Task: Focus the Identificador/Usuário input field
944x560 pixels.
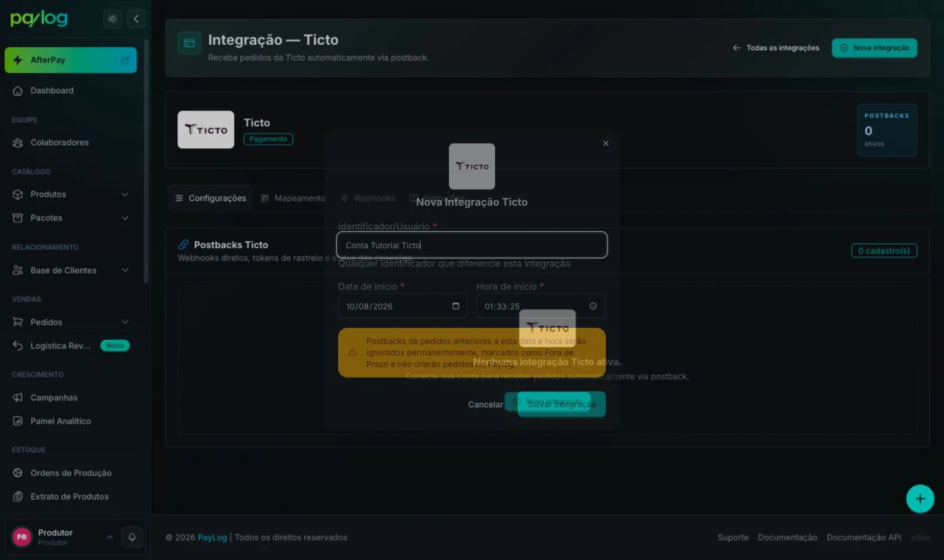Action: [x=472, y=245]
